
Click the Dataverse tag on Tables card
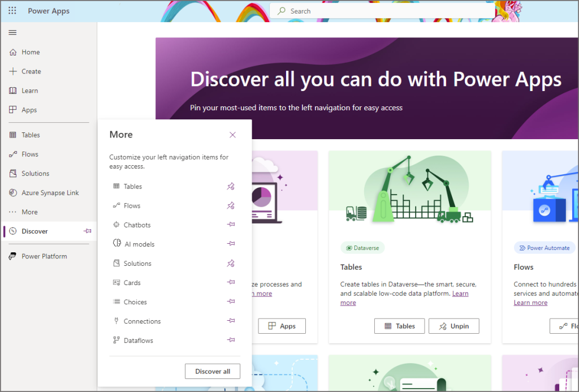click(x=362, y=248)
